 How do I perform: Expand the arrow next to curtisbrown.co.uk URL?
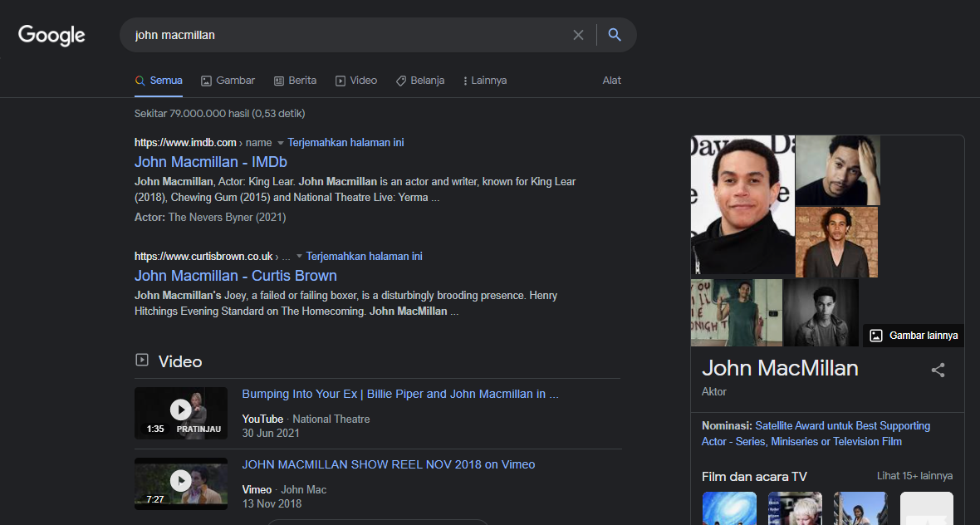[x=299, y=257]
